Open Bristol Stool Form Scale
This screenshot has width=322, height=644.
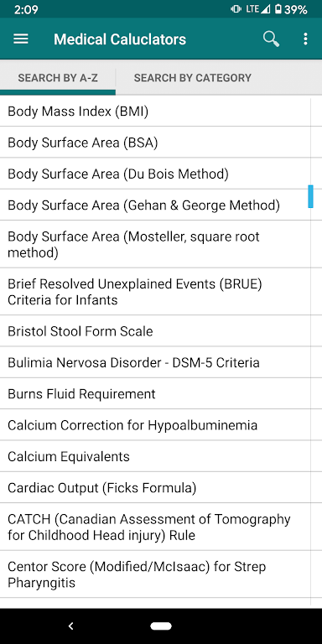coord(155,331)
